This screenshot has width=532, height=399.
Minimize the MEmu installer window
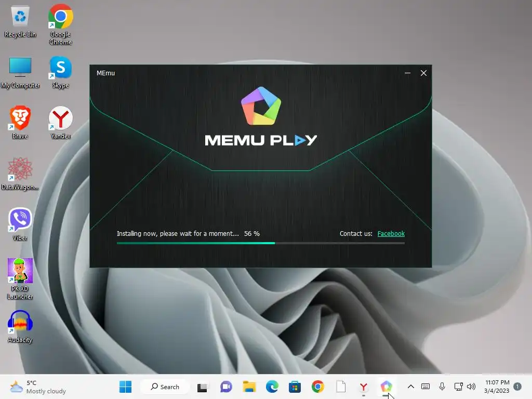[x=407, y=73]
